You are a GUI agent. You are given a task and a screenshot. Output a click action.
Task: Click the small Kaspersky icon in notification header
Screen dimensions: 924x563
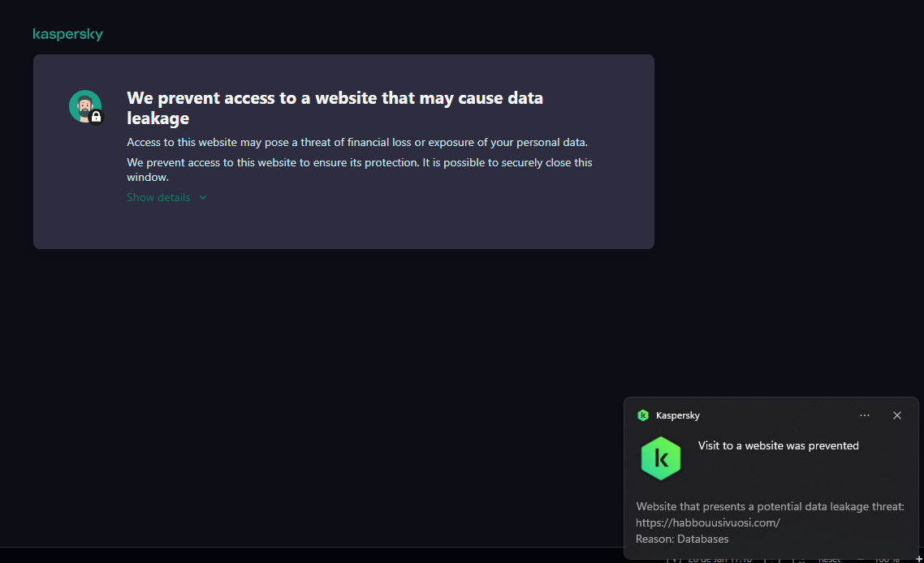point(643,415)
